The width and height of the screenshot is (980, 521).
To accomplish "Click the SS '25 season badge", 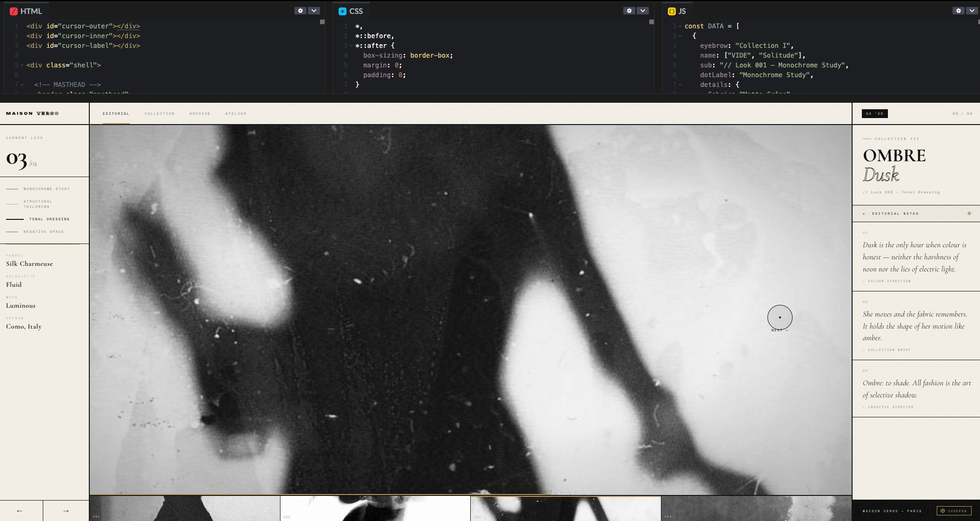I will point(874,113).
